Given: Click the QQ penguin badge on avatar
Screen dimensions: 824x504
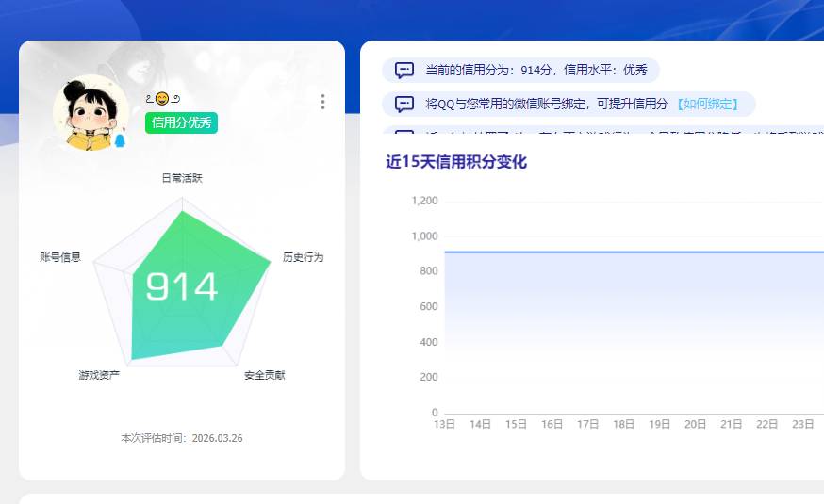Looking at the screenshot, I should 120,140.
